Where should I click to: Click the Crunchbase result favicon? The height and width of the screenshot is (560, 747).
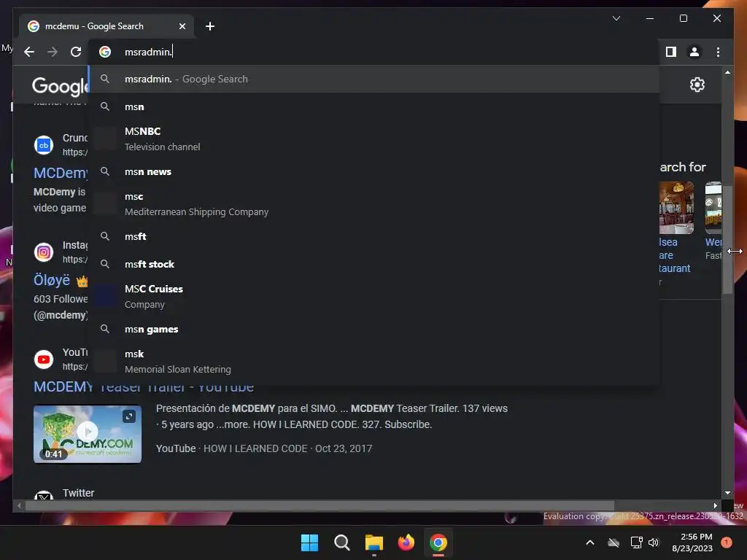pyautogui.click(x=44, y=145)
